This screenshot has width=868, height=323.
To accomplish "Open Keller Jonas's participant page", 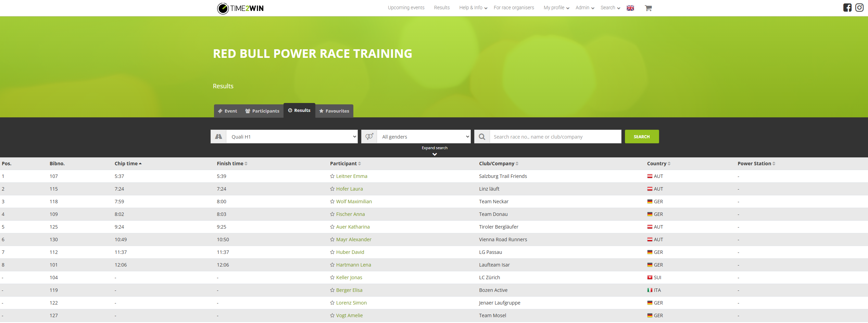I will [349, 277].
